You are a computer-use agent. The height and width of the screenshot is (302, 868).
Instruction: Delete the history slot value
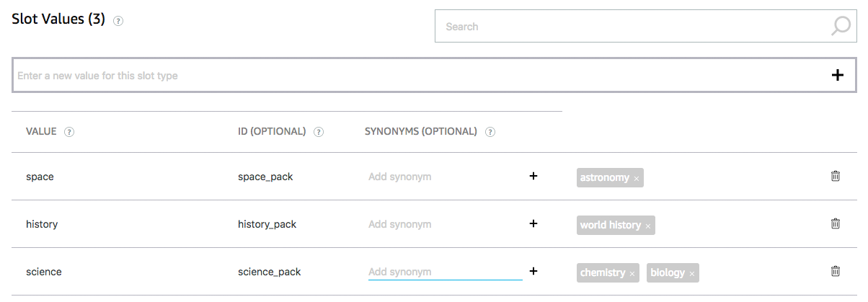tap(836, 223)
